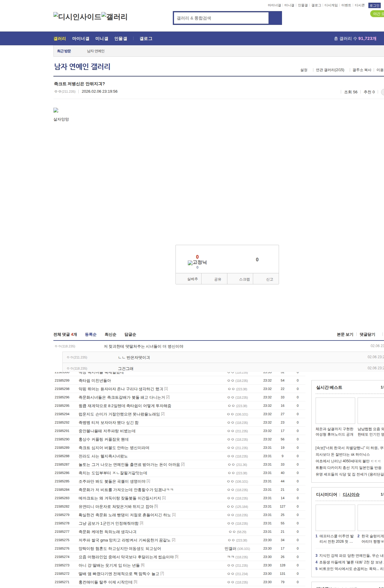The height and width of the screenshot is (588, 384).
Task: Open post 족치는 도입부부터 ㅈㄴ 잘될거같앗는데
Action: pos(113,473)
